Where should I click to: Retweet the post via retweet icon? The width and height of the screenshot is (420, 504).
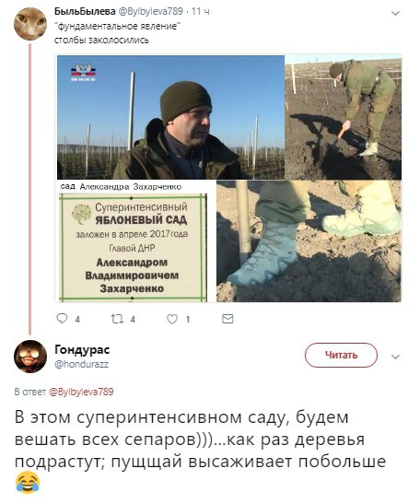[117, 319]
